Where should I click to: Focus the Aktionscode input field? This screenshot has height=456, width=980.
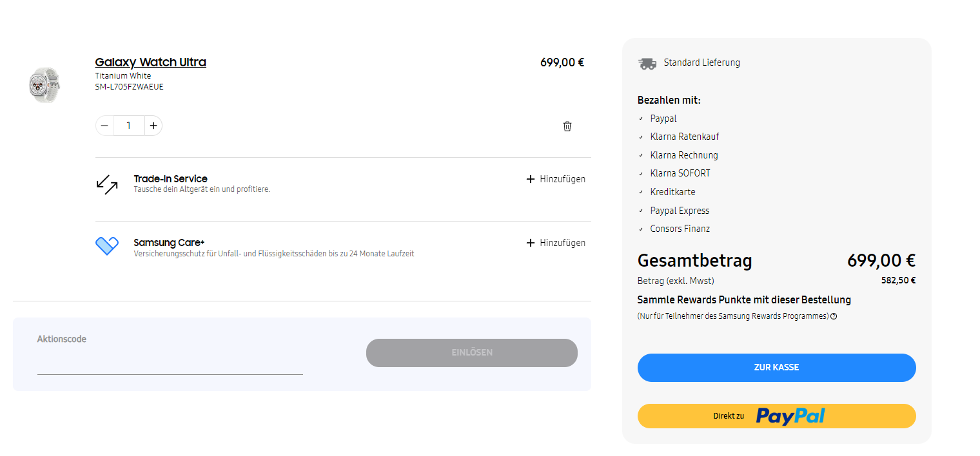click(170, 363)
